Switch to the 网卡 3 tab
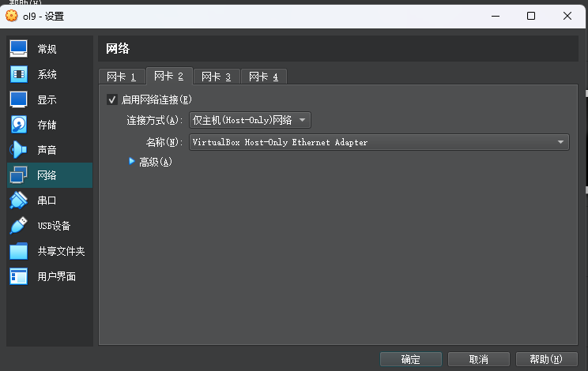Screen dimensions: 588x371 (x=217, y=77)
